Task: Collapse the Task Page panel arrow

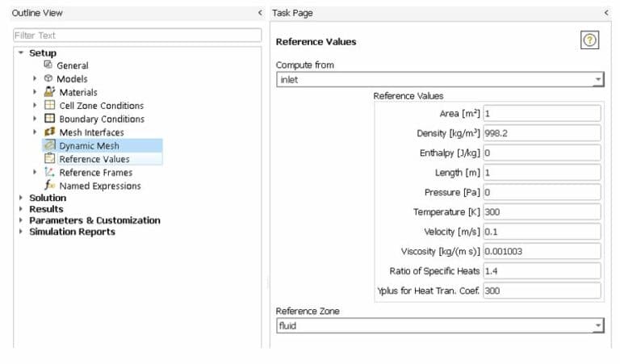Action: 605,13
